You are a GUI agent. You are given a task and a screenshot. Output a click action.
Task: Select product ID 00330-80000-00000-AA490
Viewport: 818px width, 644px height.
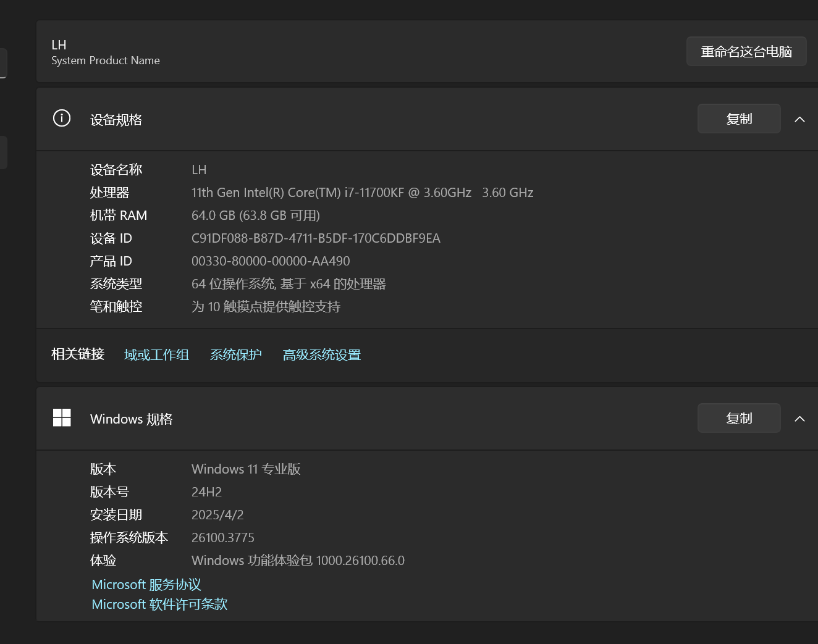(271, 261)
